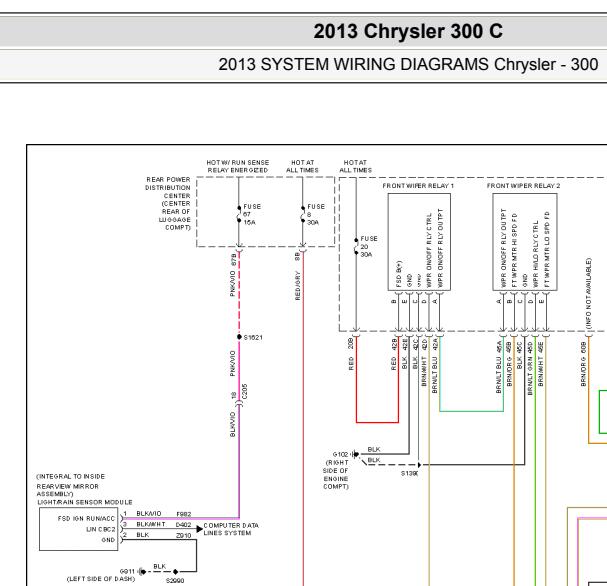Click "GND" inside the sensor module box

pos(108,540)
